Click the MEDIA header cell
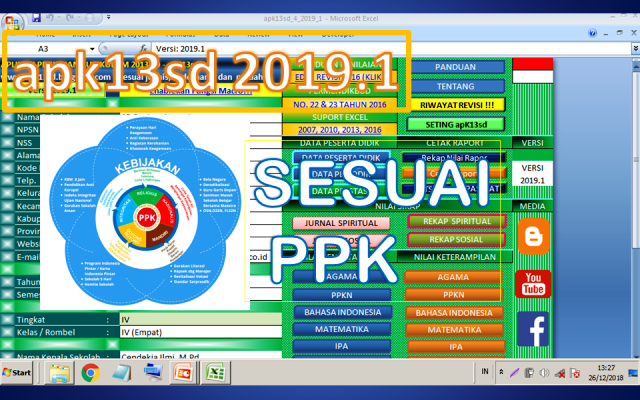Image resolution: width=640 pixels, height=400 pixels. click(x=532, y=206)
